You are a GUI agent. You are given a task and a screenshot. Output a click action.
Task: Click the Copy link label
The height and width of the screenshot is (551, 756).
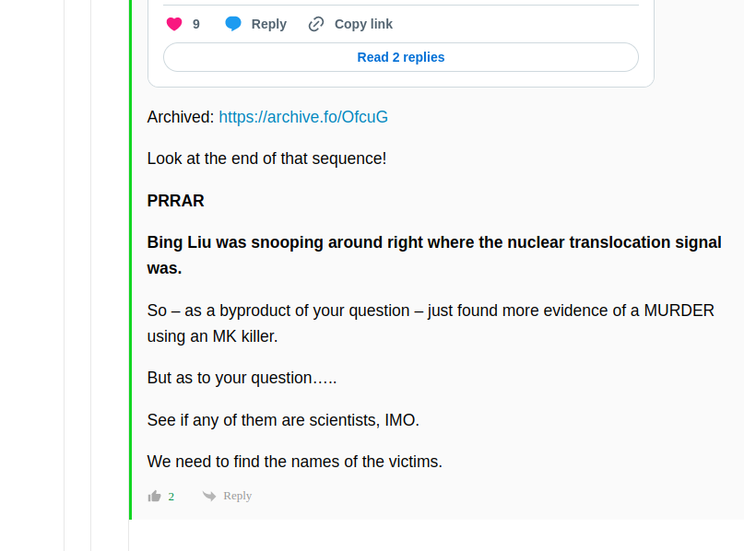click(363, 24)
